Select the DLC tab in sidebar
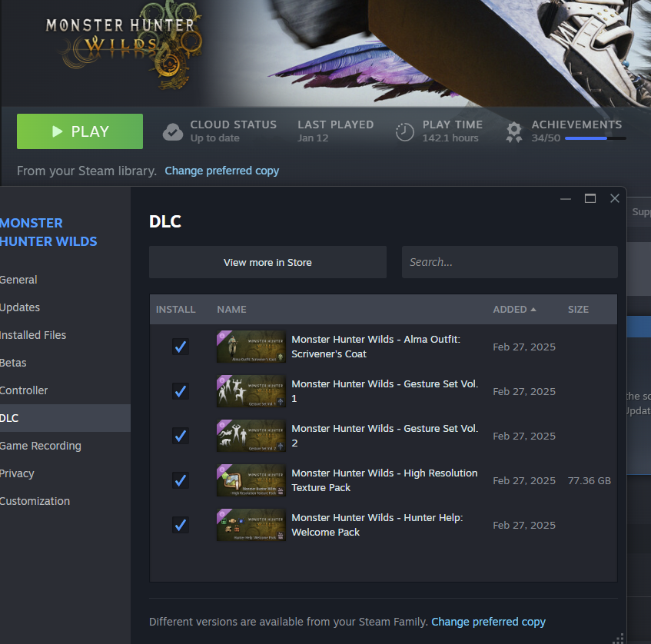651x644 pixels. point(65,418)
